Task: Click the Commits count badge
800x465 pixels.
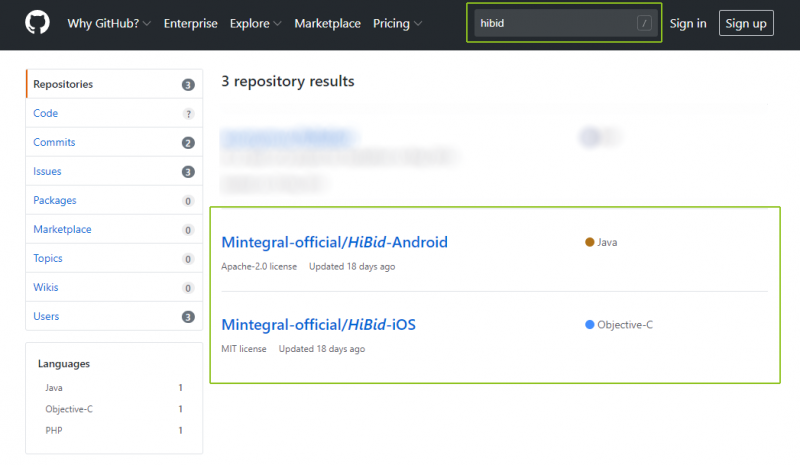Action: [x=188, y=143]
